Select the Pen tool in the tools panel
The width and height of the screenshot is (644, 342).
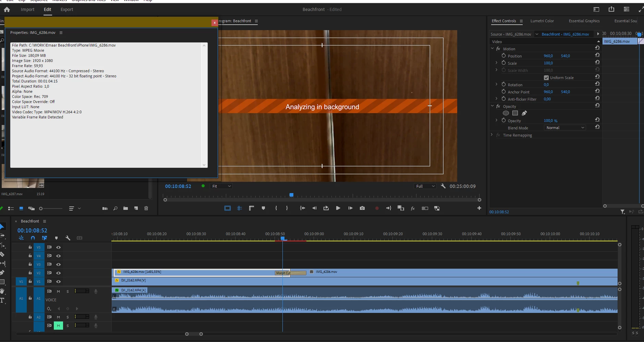coord(2,273)
